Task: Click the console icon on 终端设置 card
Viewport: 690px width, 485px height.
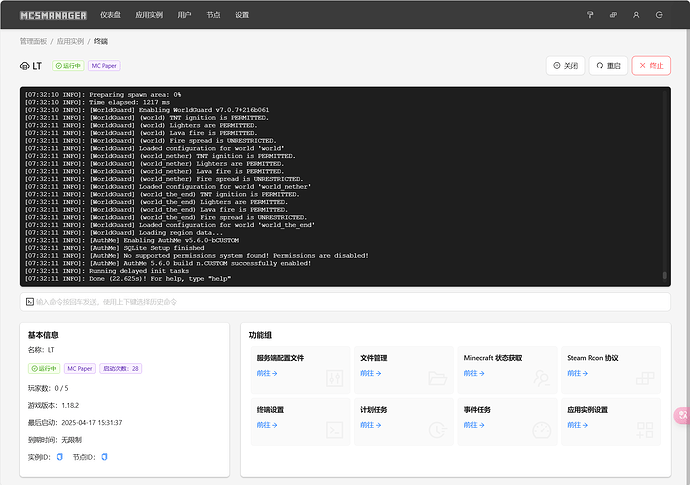Action: [x=334, y=430]
